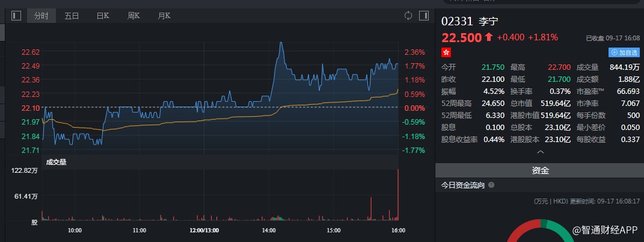Toggle the right sidebar panel icon

[x=425, y=16]
